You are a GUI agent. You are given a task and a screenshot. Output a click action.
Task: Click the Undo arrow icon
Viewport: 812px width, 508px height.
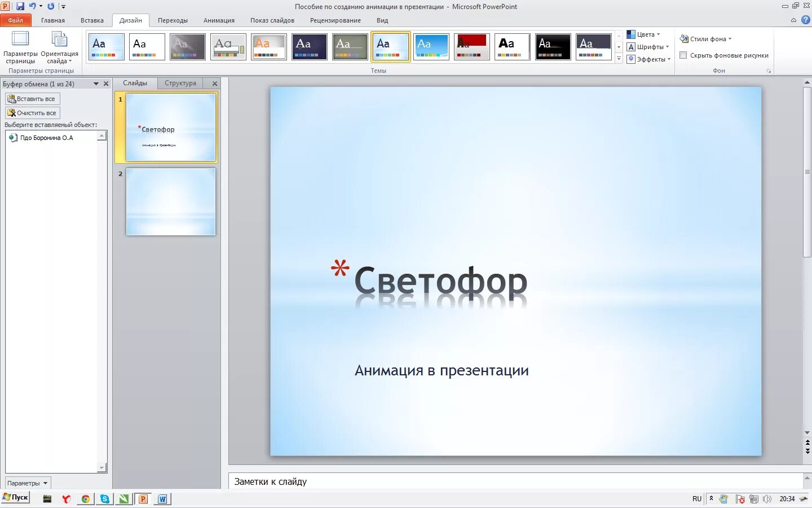click(x=33, y=6)
